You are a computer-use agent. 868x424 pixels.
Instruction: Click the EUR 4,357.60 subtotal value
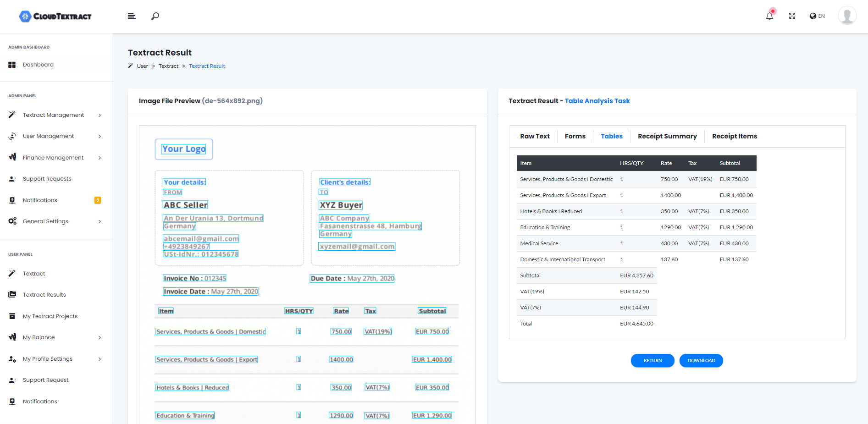(x=636, y=275)
